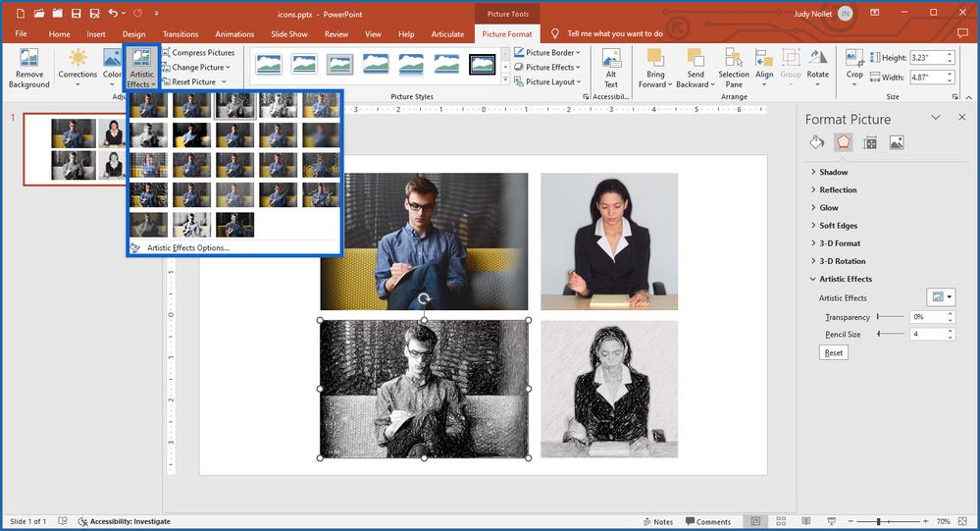
Task: Click the Height value input field
Action: point(927,58)
